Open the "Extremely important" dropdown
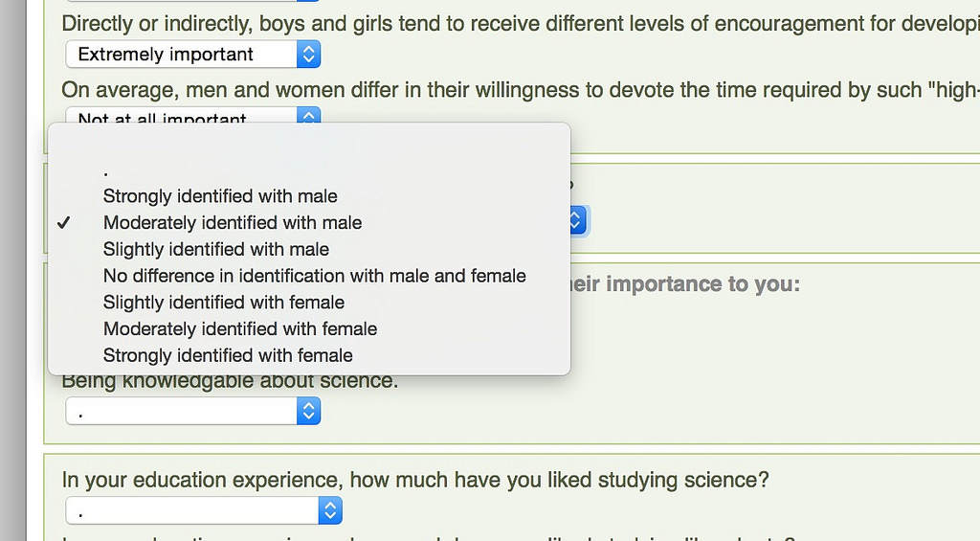 pyautogui.click(x=191, y=55)
